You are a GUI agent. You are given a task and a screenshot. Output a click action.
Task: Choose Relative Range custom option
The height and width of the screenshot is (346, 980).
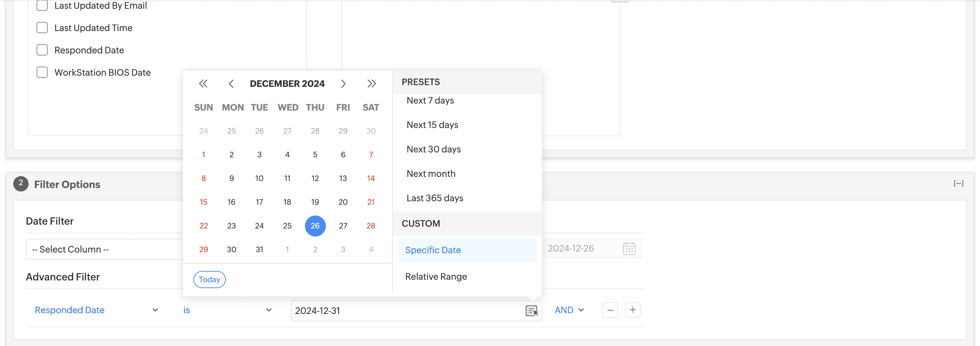pos(436,277)
